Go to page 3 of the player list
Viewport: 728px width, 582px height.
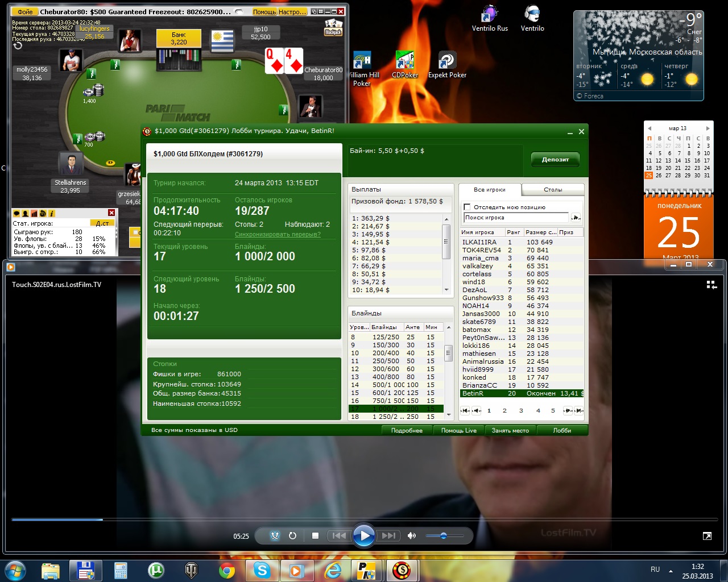(x=521, y=410)
